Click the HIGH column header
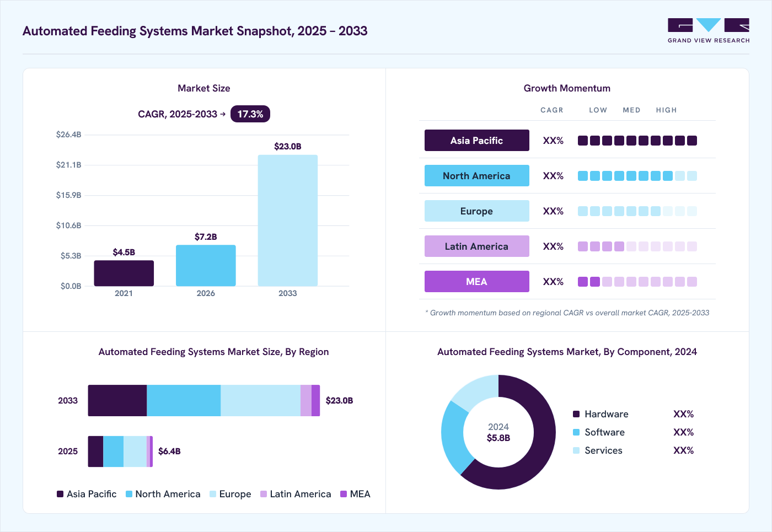Screen dimensions: 772x532 coord(666,110)
